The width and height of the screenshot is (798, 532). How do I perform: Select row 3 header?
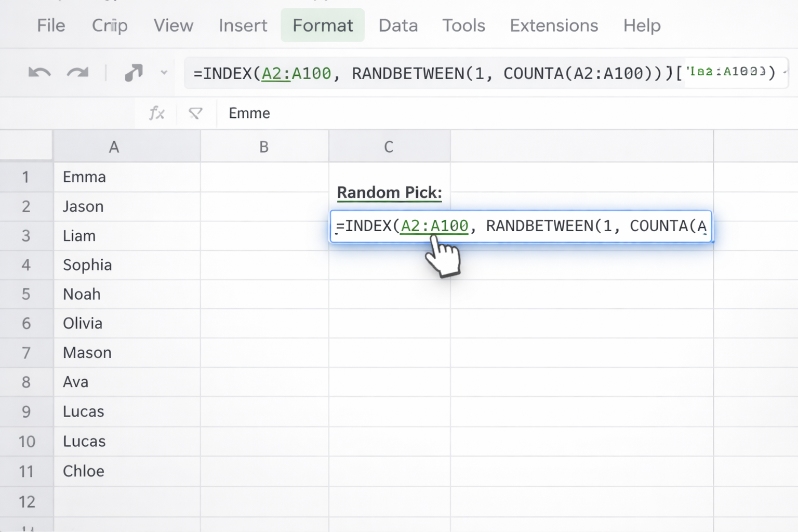26,236
